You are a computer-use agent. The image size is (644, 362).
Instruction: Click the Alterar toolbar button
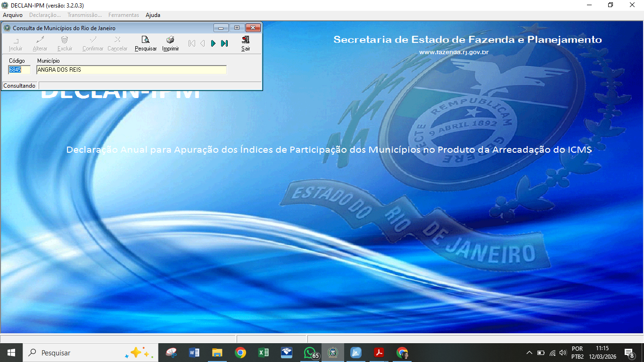click(x=40, y=43)
